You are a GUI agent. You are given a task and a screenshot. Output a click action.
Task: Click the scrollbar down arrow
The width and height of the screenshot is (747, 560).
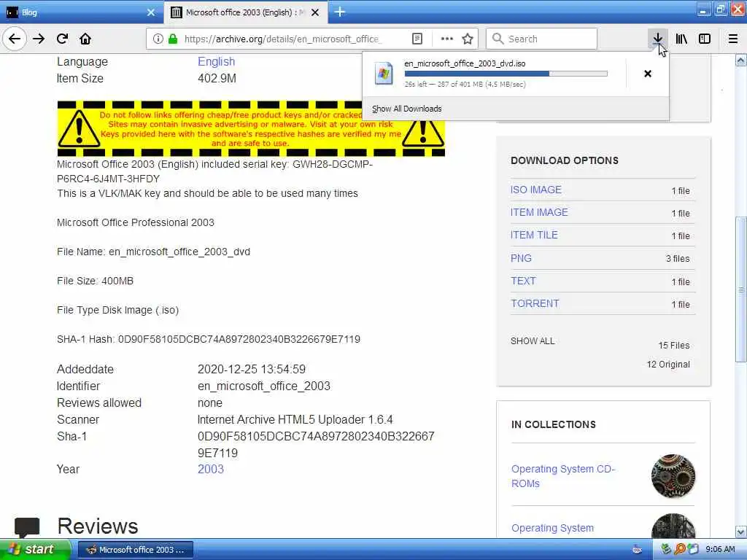click(740, 532)
